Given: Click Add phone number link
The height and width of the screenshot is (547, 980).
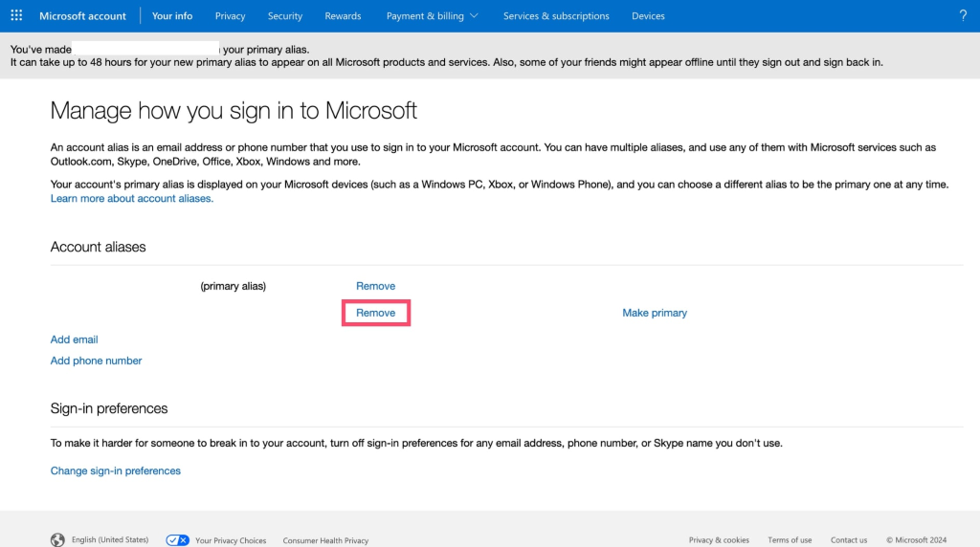Looking at the screenshot, I should coord(97,361).
